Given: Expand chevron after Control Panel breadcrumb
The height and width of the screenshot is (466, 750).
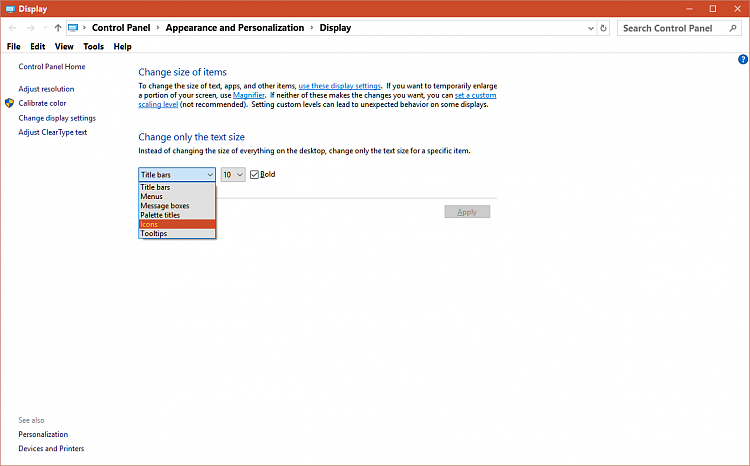Looking at the screenshot, I should 158,28.
